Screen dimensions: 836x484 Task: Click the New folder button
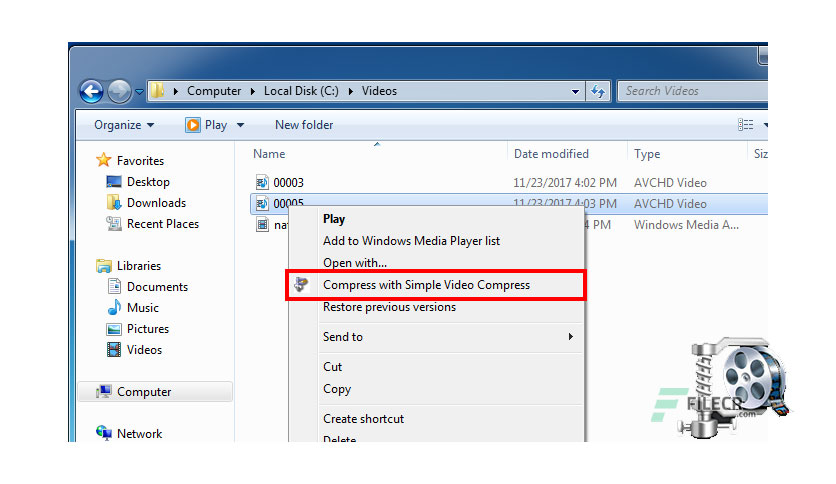point(304,125)
